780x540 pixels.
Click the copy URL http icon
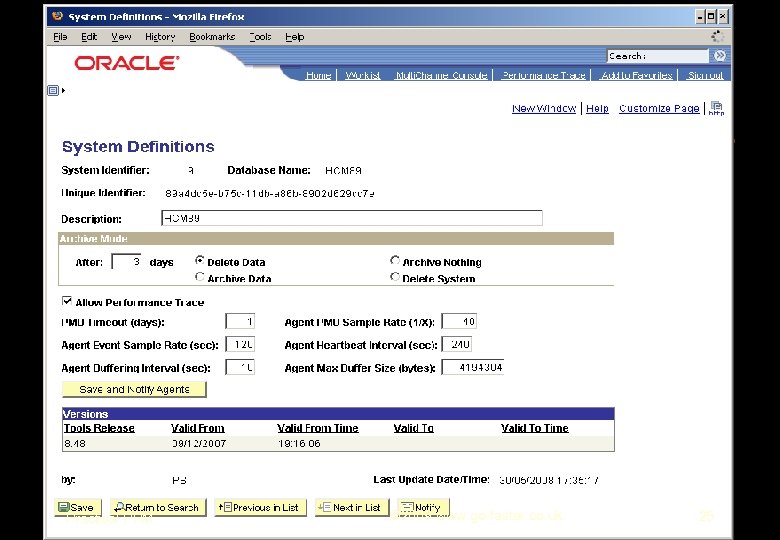coord(716,108)
